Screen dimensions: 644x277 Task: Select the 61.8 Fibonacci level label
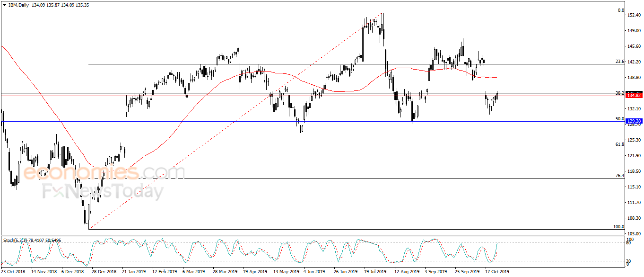[x=620, y=144]
